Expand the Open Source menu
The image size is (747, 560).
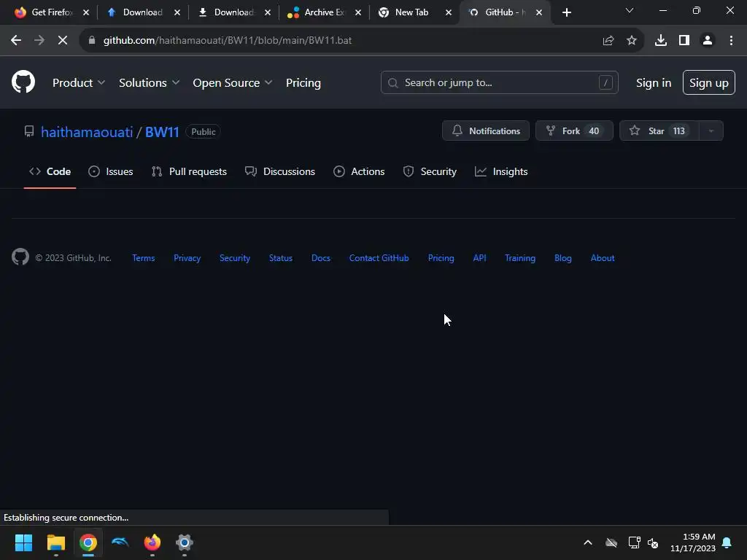tap(233, 83)
